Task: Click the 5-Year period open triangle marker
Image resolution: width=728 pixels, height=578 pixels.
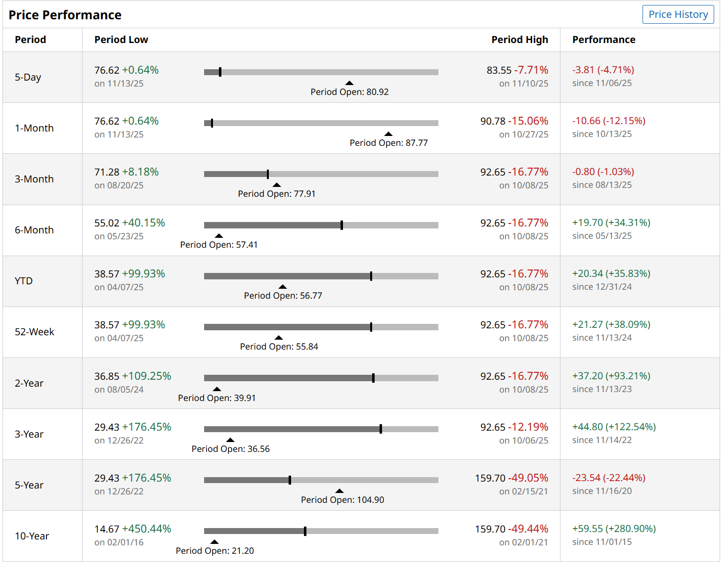Action: tap(340, 491)
